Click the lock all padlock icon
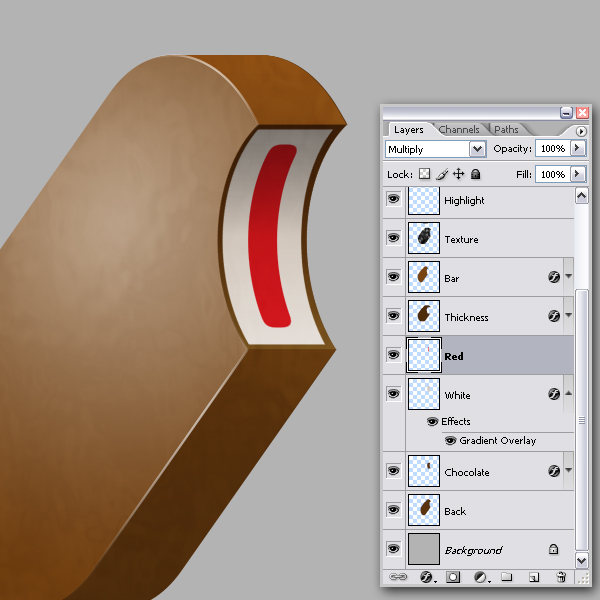Image resolution: width=600 pixels, height=600 pixels. coord(475,174)
